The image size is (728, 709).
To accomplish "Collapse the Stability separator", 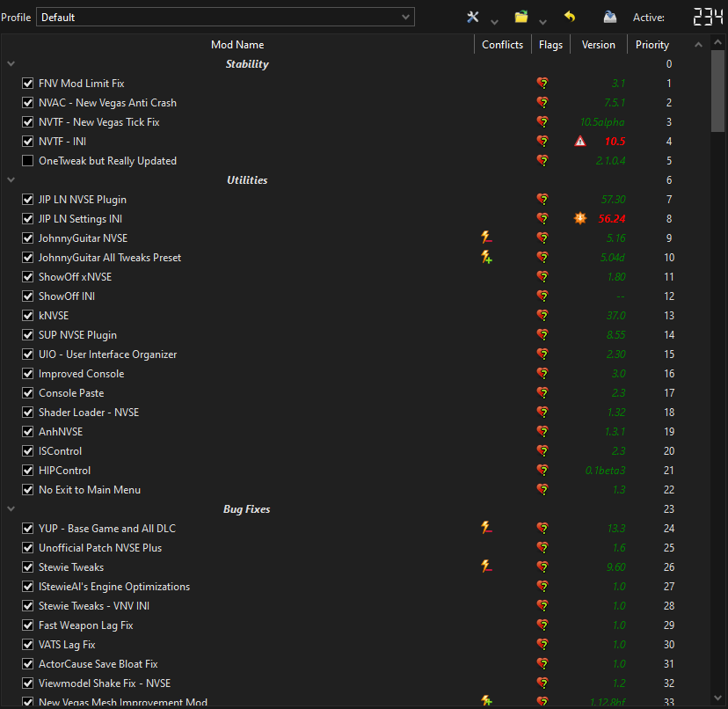I will (x=11, y=63).
